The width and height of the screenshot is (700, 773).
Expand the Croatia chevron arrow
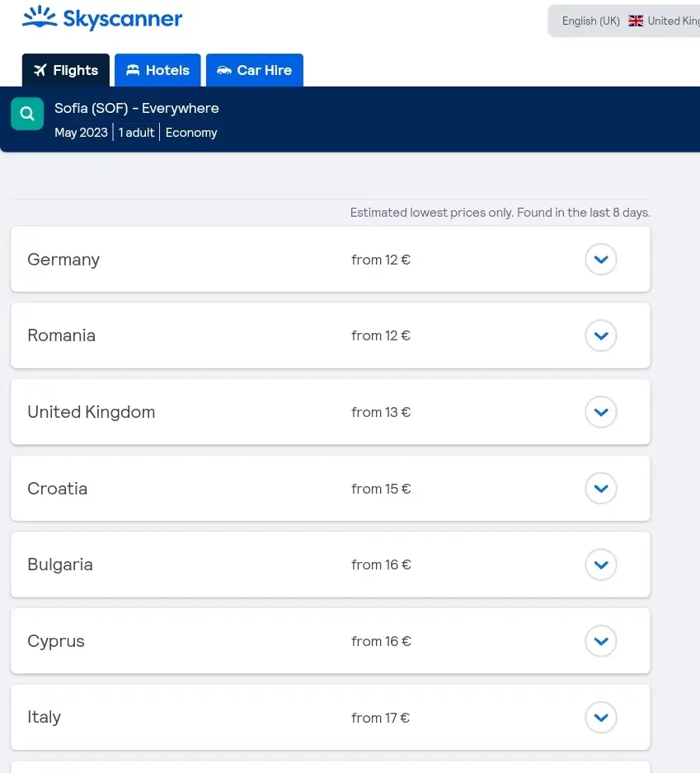coord(600,489)
